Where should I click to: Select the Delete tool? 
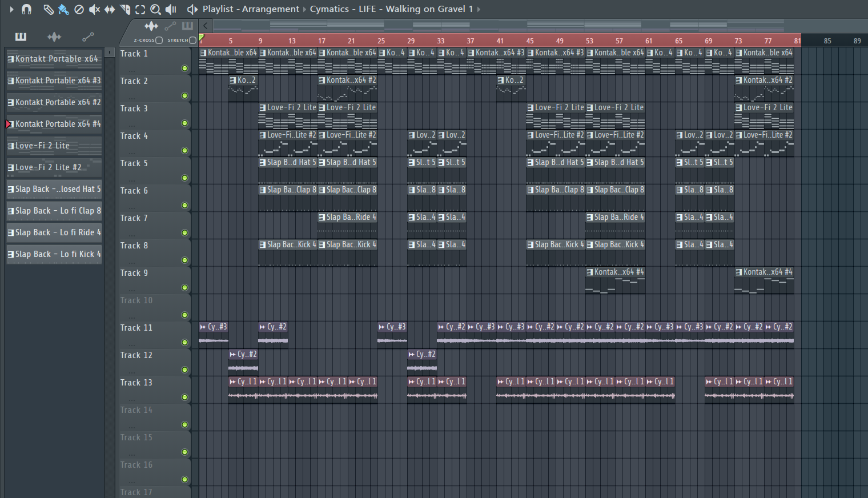tap(79, 9)
